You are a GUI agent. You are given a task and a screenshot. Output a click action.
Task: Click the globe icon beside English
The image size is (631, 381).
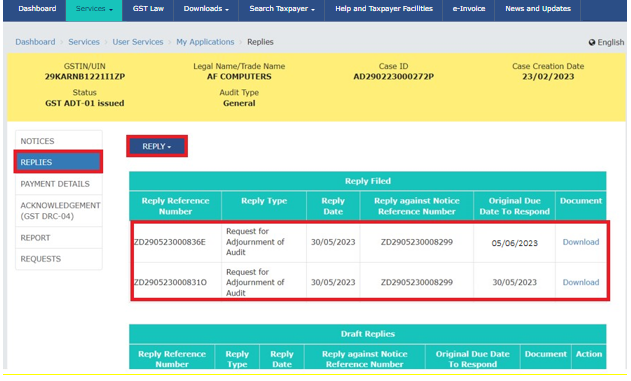point(592,42)
